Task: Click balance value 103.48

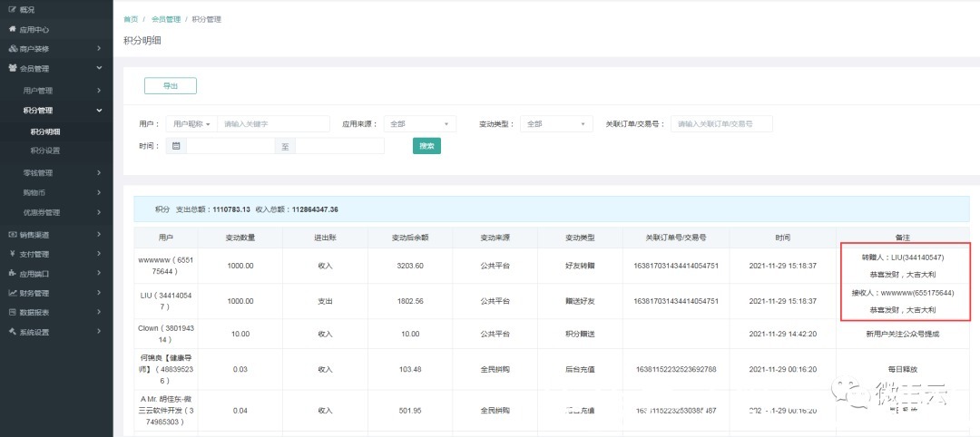Action: [411, 370]
